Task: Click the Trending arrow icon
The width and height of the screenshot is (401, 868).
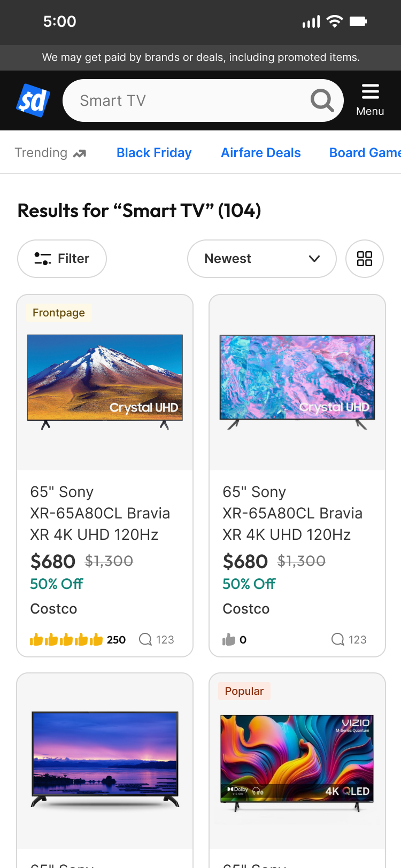Action: [x=80, y=153]
